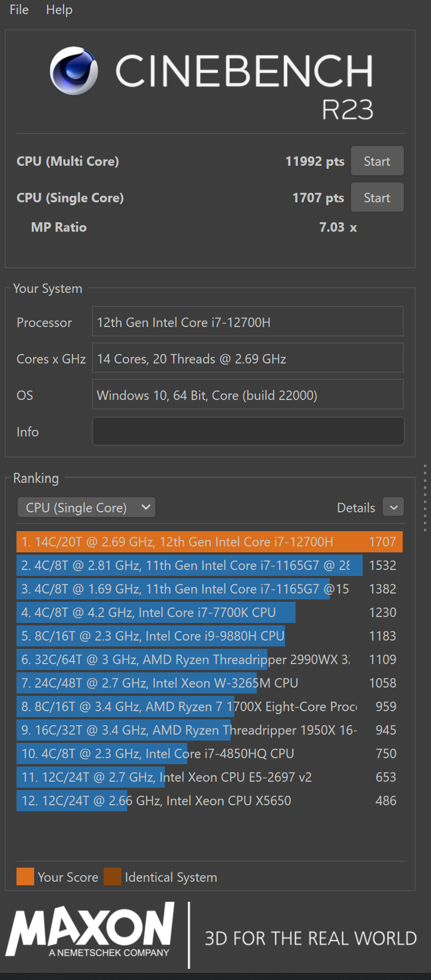
Task: Click the dotted panel resize handle
Action: (425, 498)
